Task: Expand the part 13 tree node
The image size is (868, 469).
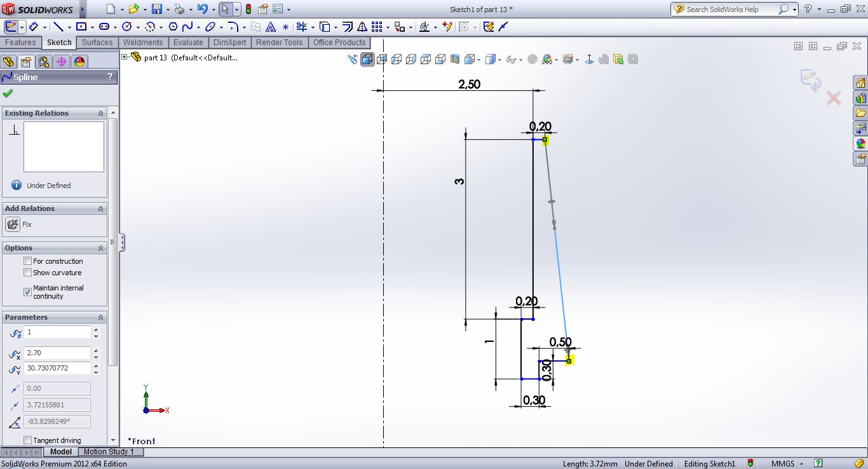Action: point(125,57)
